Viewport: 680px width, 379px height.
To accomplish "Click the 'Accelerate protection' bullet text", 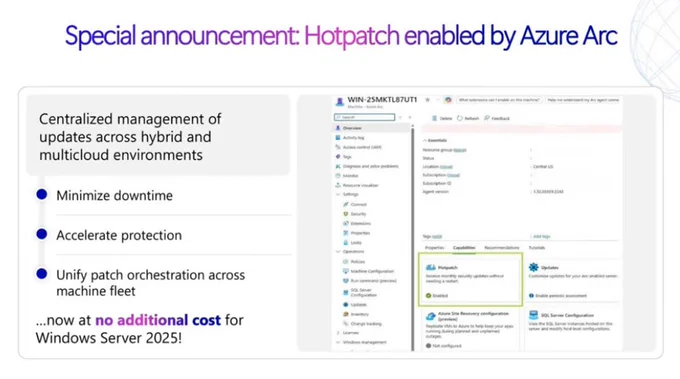I will point(119,235).
